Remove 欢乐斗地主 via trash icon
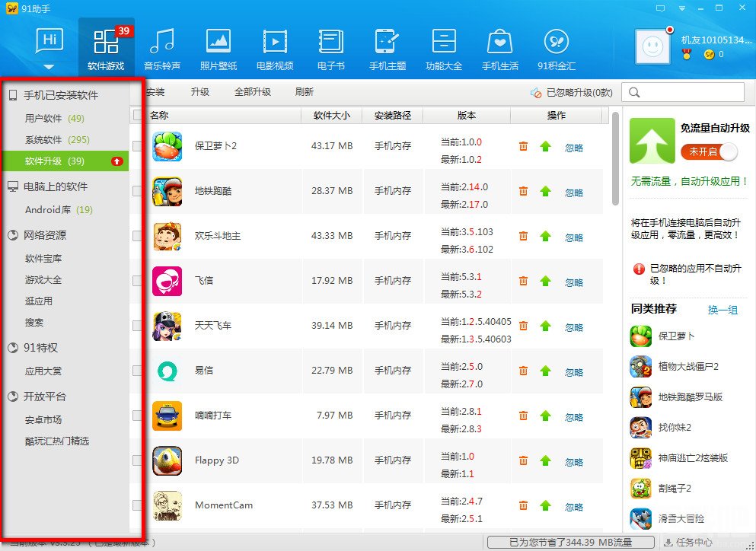Screen dimensions: 756x551 point(523,236)
